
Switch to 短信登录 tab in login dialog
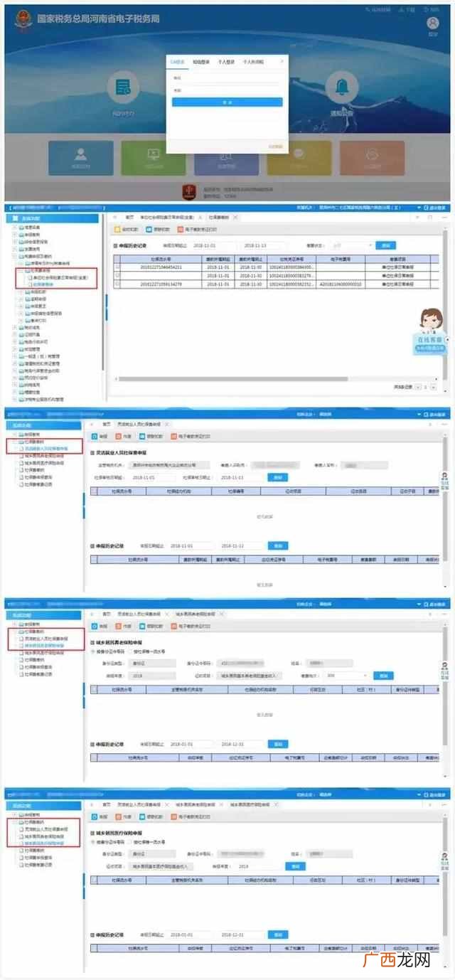point(200,62)
